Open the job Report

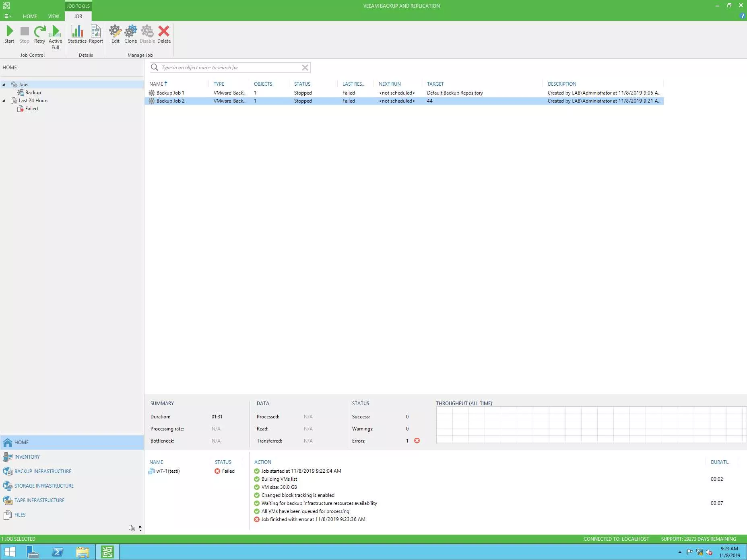pyautogui.click(x=96, y=35)
